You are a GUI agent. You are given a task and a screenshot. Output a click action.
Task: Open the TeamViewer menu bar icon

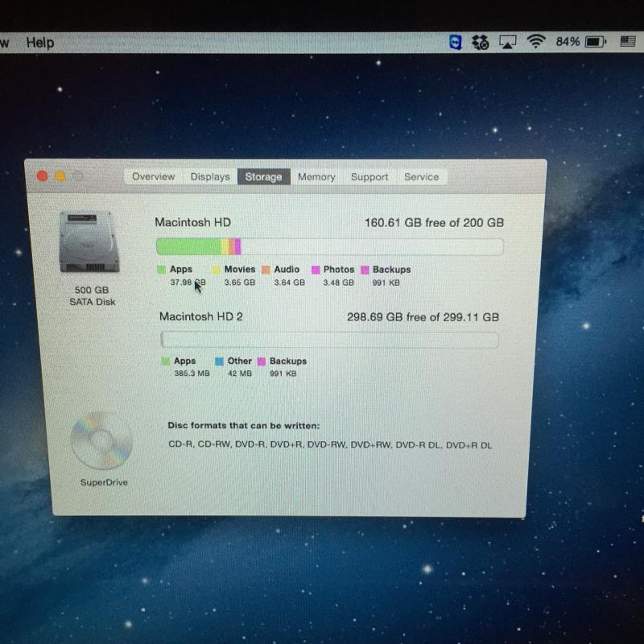point(456,42)
